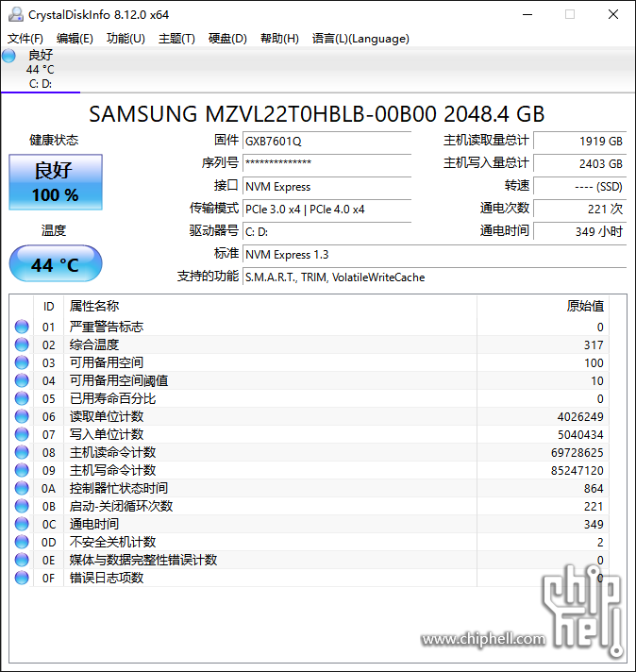Image resolution: width=636 pixels, height=672 pixels.
Task: Click status orb for attribute 0F 错误日志项数
Action: tap(22, 578)
